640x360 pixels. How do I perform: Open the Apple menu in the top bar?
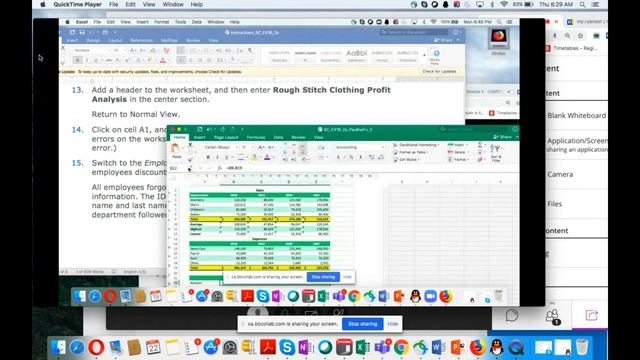[x=43, y=4]
